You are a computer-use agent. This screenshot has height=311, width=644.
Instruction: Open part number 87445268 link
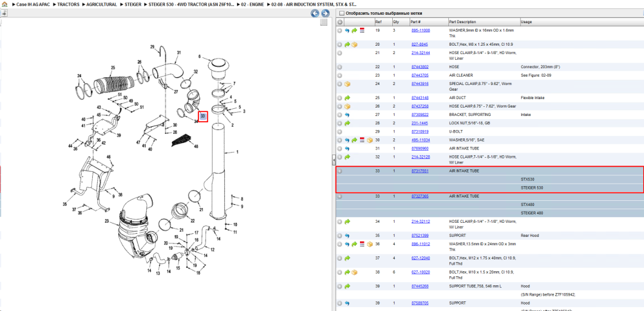click(420, 287)
